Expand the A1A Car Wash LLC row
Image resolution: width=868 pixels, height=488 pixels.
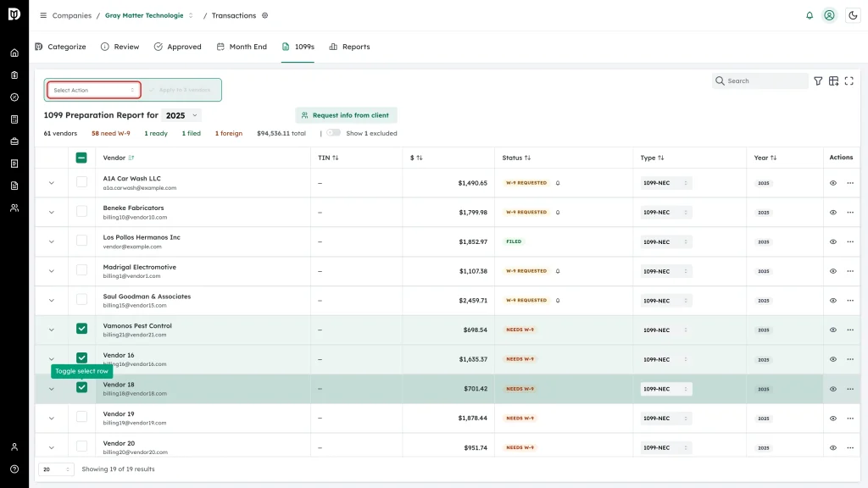(52, 183)
